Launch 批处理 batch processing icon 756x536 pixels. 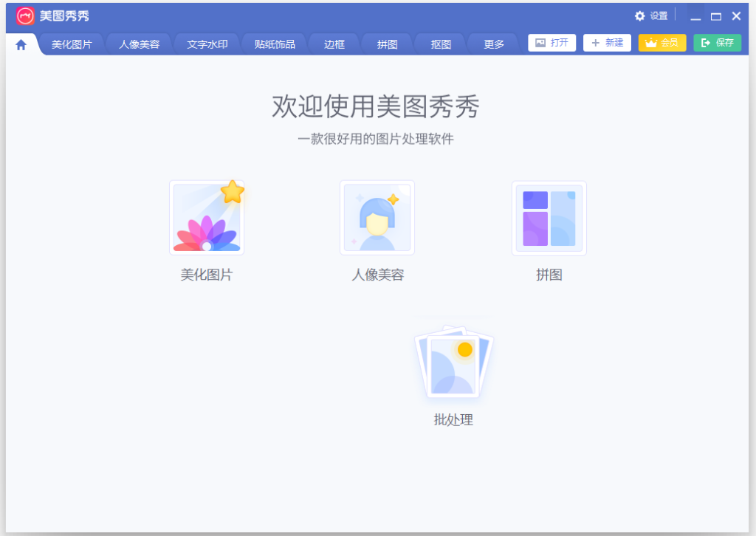click(452, 362)
